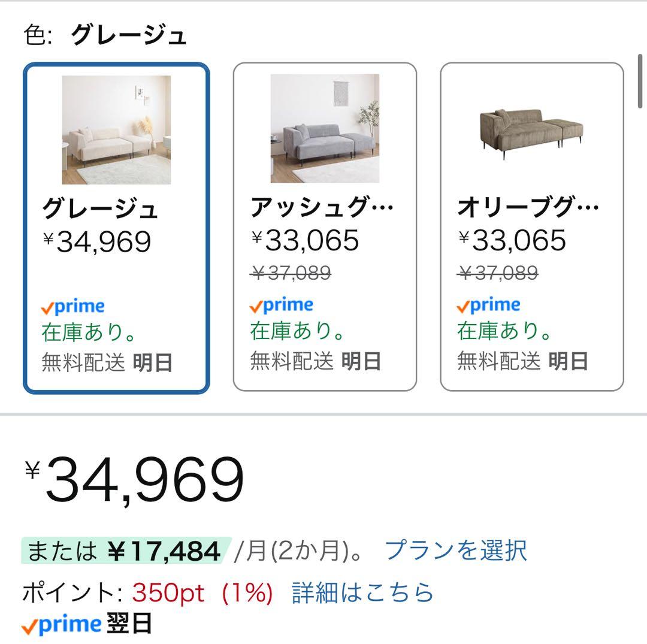Click the beige sofa thumbnail image
Screen dimensions: 647x644
click(x=116, y=129)
